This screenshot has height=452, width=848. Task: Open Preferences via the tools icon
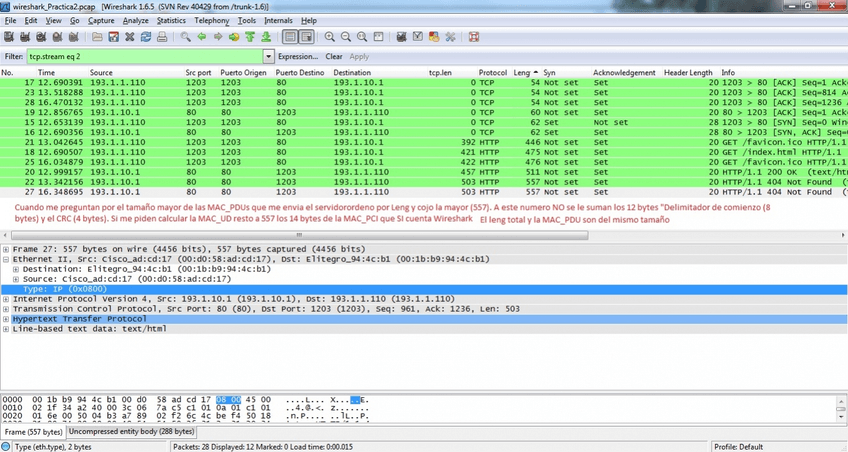point(451,37)
